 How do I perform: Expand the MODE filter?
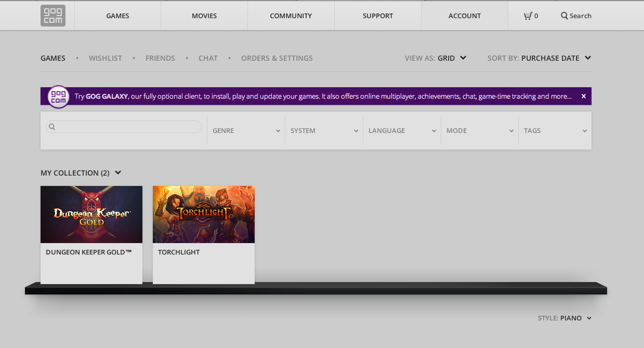point(480,131)
